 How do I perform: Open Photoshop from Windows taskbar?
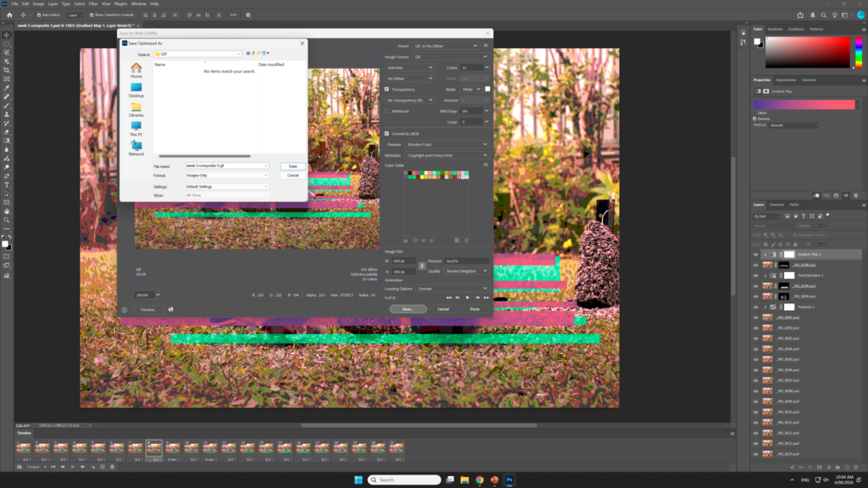[509, 480]
